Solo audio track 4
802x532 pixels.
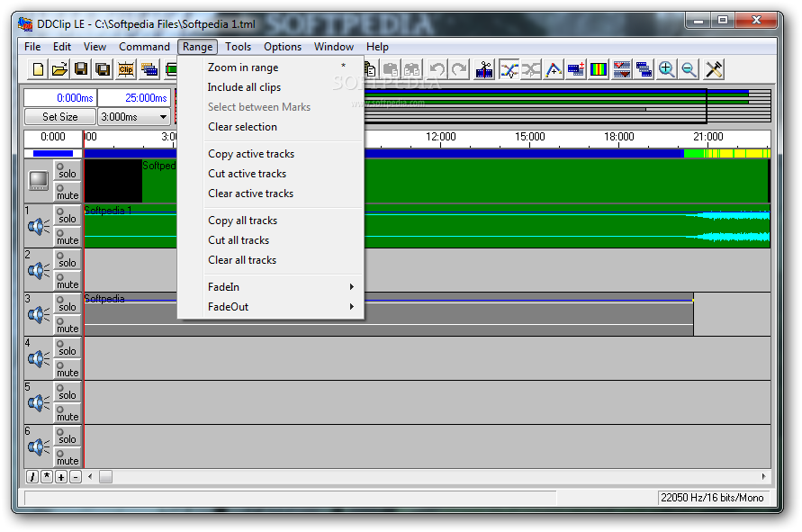pos(67,347)
